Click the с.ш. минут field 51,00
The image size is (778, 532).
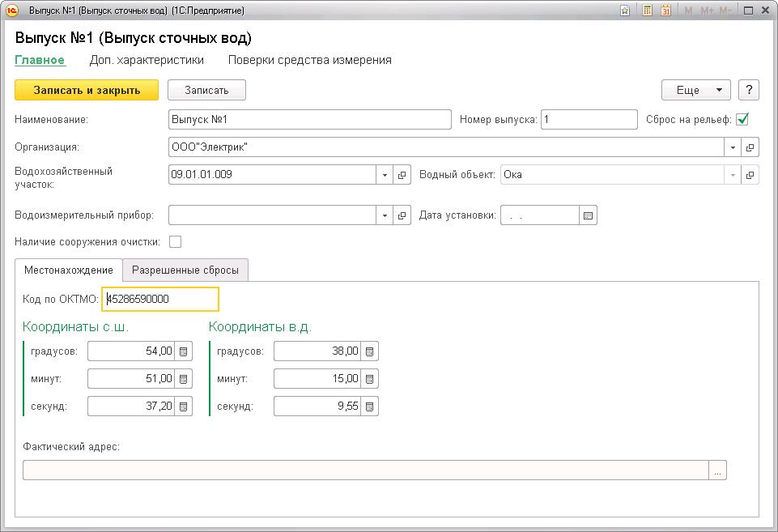point(131,379)
